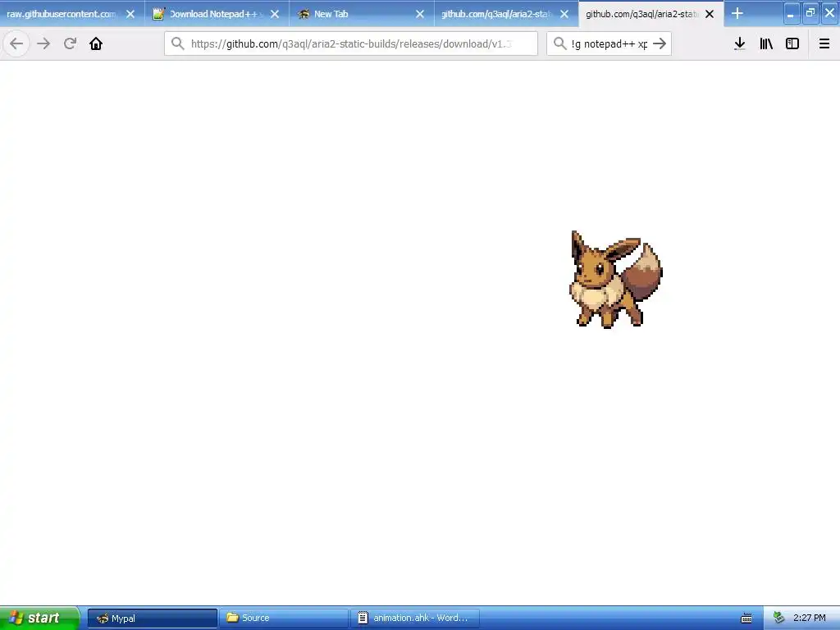Toggle the sidebar icon in toolbar
This screenshot has width=840, height=630.
click(792, 43)
